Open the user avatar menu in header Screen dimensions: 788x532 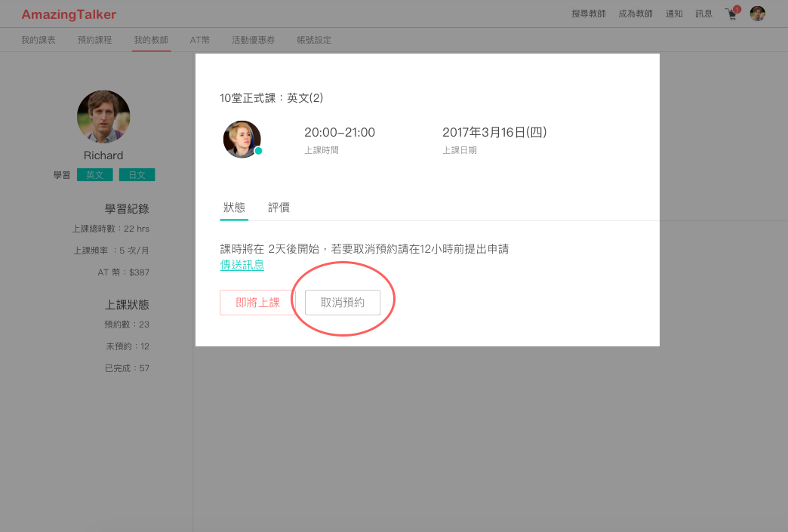tap(757, 14)
